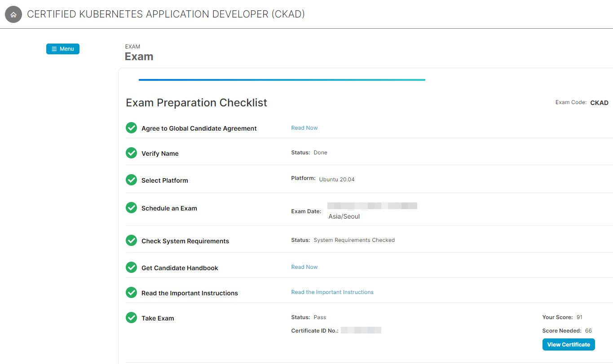Click the Exam Date label
Image resolution: width=613 pixels, height=364 pixels.
(x=306, y=211)
